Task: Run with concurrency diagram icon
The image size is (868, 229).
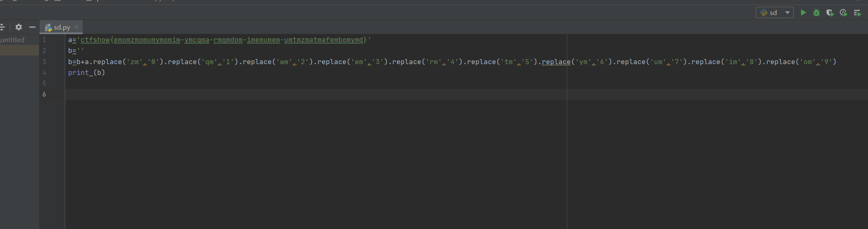Action: [857, 13]
